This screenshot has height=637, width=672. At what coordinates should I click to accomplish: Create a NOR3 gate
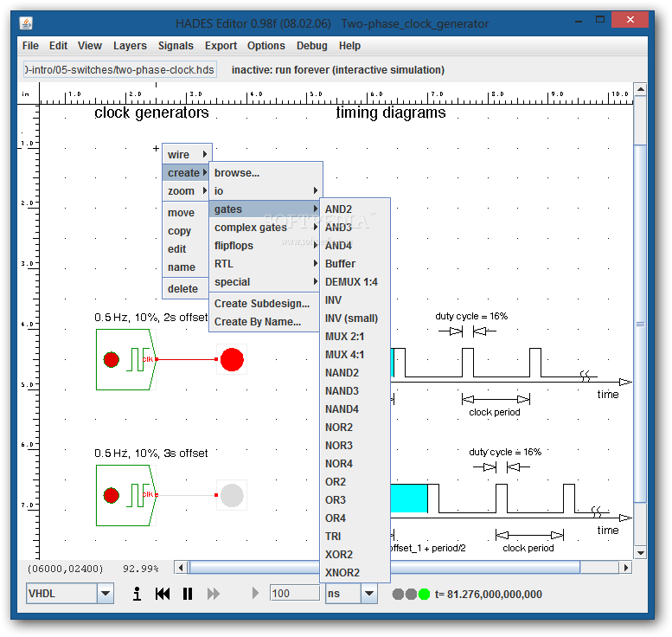pos(355,445)
